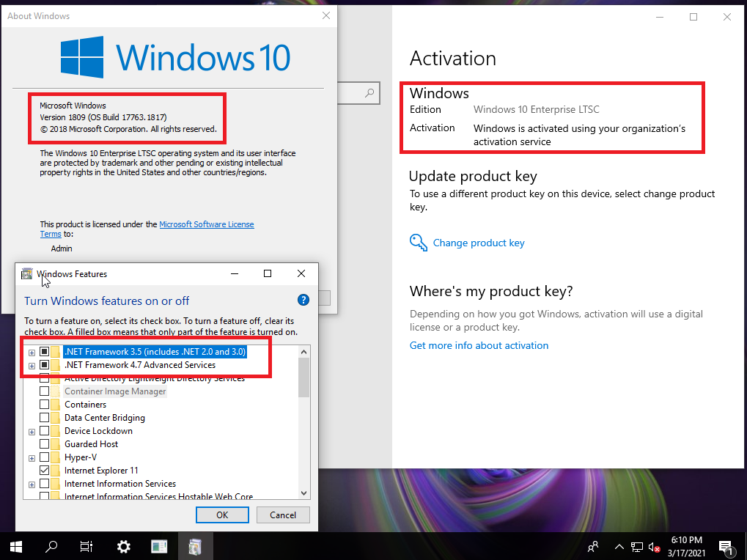Select the Containers feature label
Viewport: 747px width, 560px height.
85,405
